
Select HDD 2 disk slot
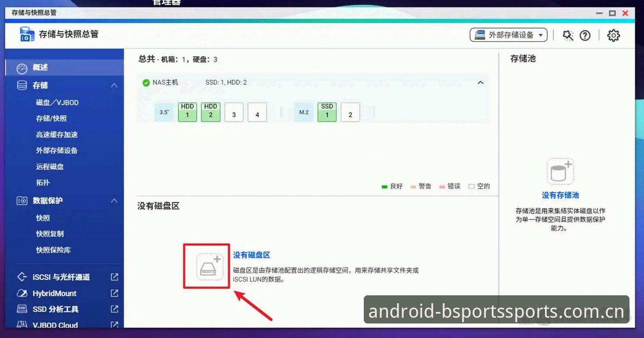coord(211,112)
